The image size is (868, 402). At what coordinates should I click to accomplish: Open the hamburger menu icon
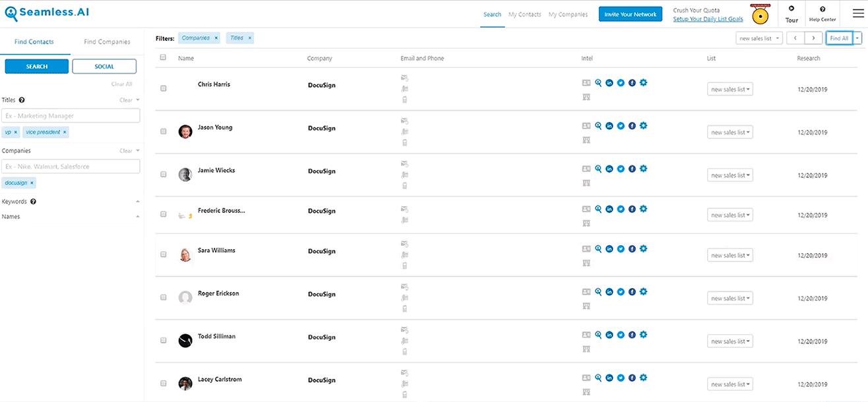857,14
